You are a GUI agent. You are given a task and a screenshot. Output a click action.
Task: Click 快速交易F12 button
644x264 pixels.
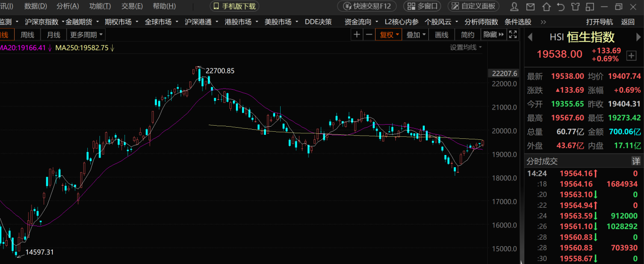coord(367,6)
